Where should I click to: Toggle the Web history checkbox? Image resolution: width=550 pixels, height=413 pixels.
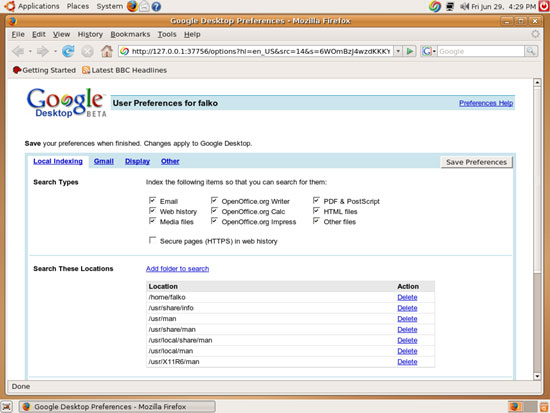(x=152, y=211)
